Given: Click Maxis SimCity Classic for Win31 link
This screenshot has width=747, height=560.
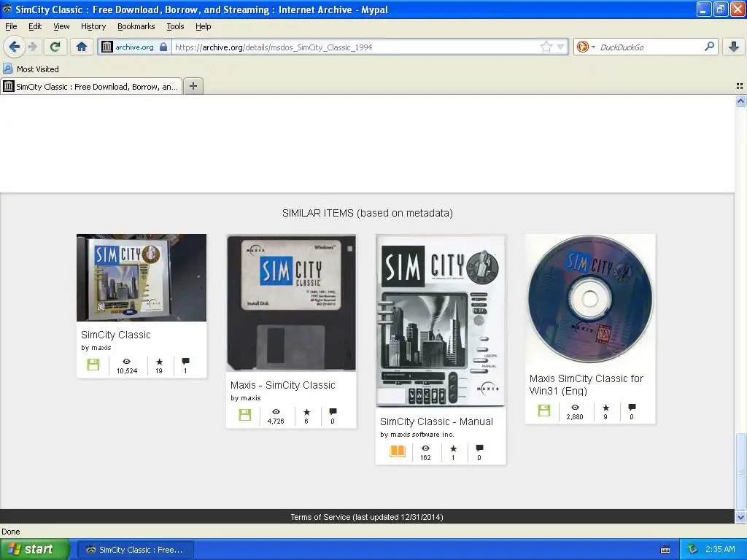Looking at the screenshot, I should [586, 385].
